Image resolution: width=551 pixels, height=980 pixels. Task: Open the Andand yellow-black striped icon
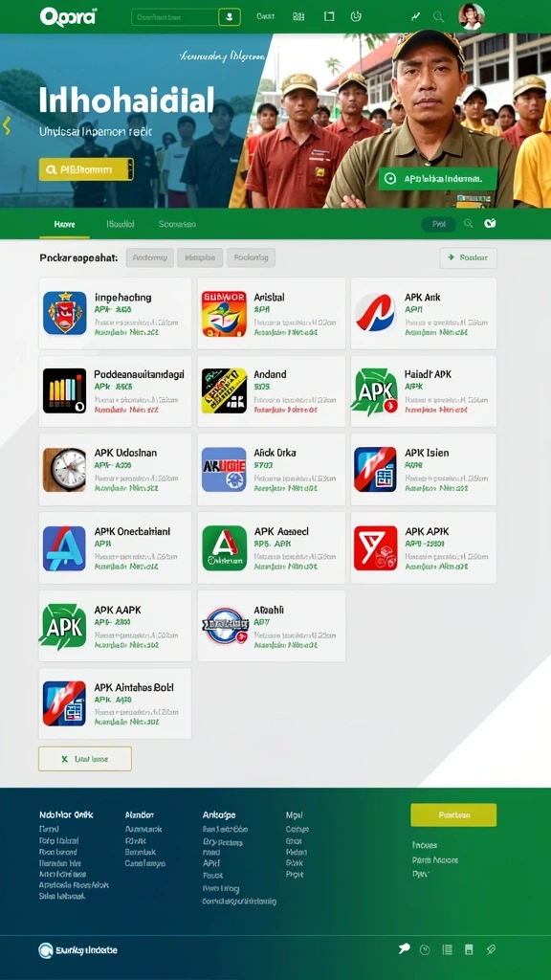click(224, 390)
